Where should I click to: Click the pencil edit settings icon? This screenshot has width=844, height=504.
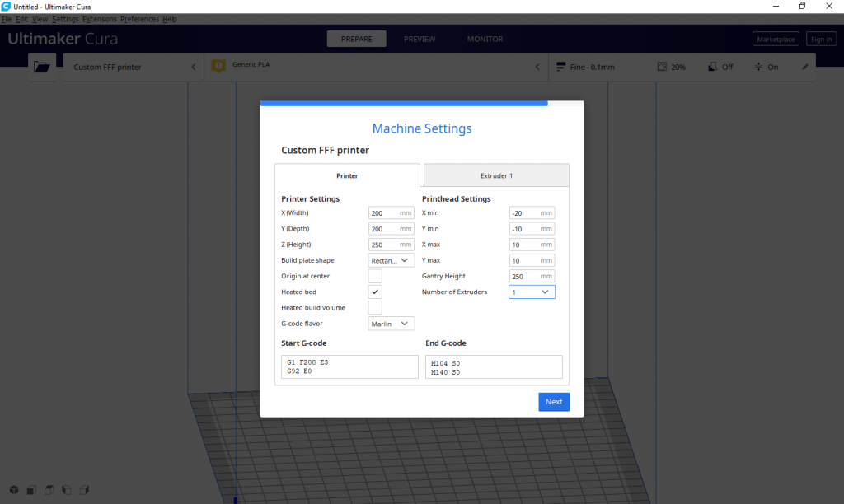tap(804, 68)
